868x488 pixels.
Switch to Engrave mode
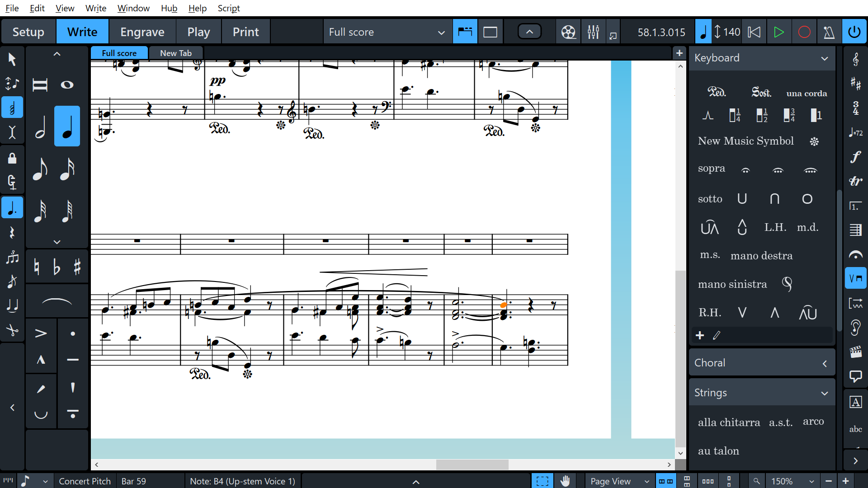[142, 32]
